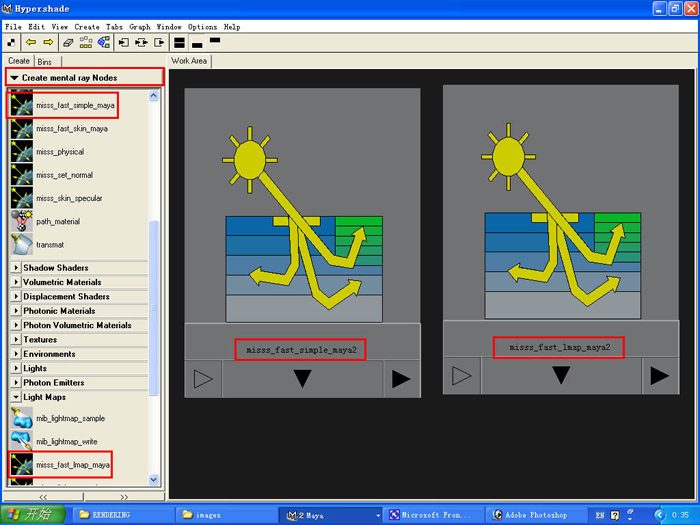The height and width of the screenshot is (525, 700).
Task: Click the transmat node icon
Action: [21, 245]
